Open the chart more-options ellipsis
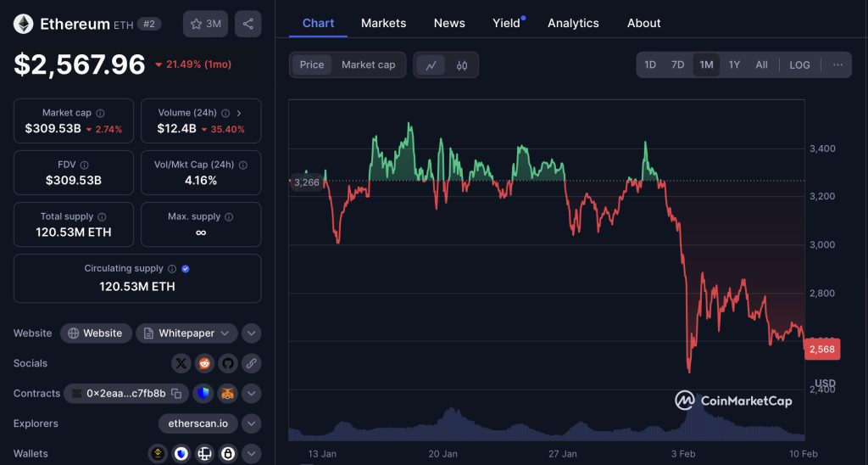The height and width of the screenshot is (465, 868). point(837,64)
